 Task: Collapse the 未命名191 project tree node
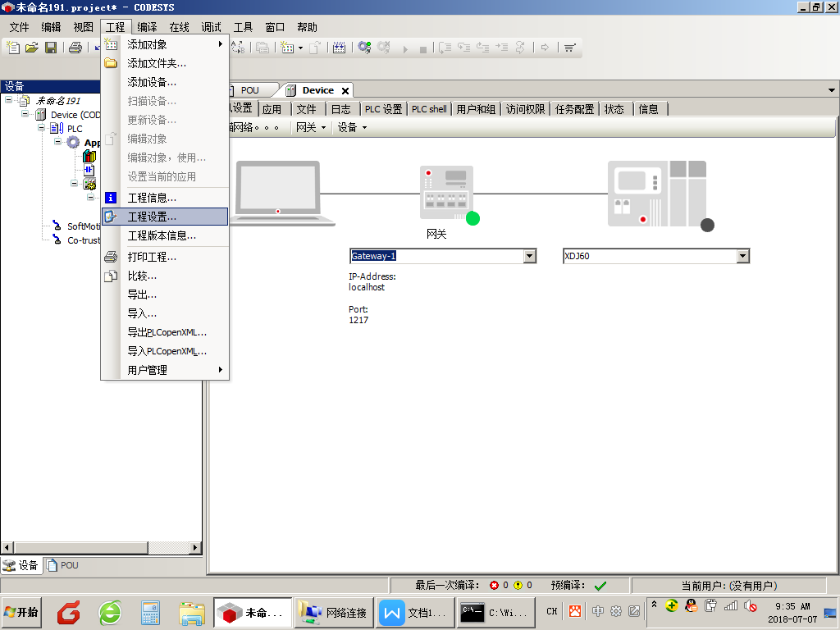tap(9, 100)
